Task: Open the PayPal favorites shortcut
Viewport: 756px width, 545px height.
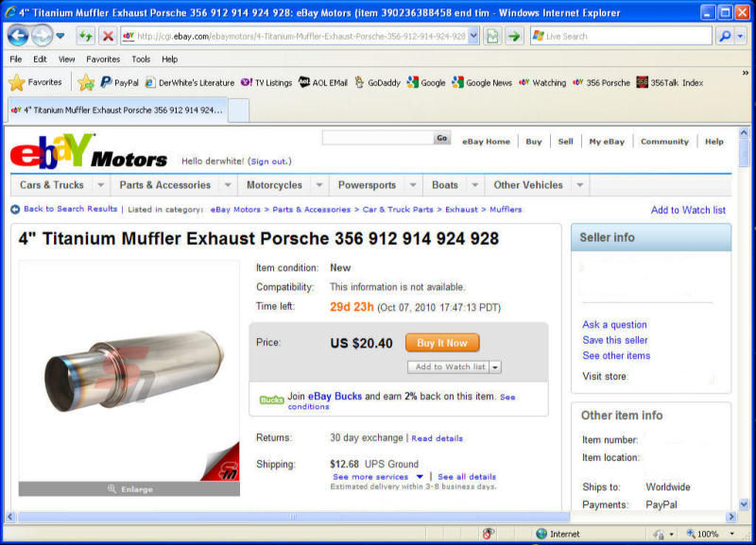Action: coord(120,82)
